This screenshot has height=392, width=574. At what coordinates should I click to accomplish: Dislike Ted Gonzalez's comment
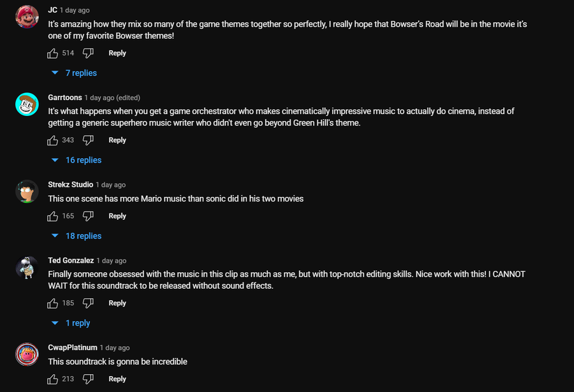click(x=89, y=303)
